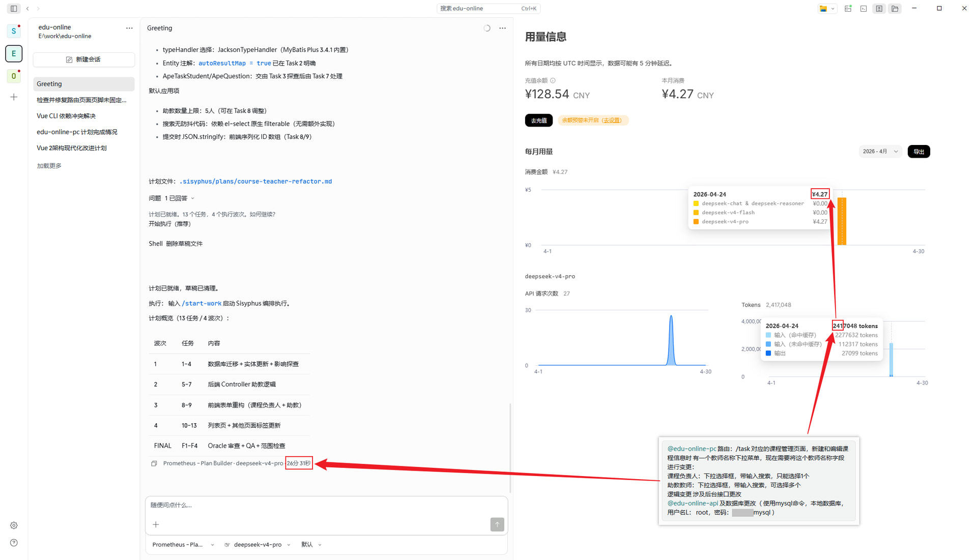
Task: Open settings via the gear icon
Action: point(14,525)
